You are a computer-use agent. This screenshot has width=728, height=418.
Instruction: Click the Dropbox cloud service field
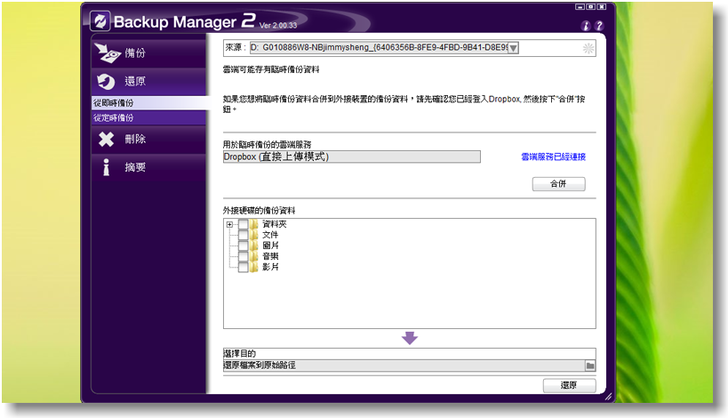(x=351, y=157)
